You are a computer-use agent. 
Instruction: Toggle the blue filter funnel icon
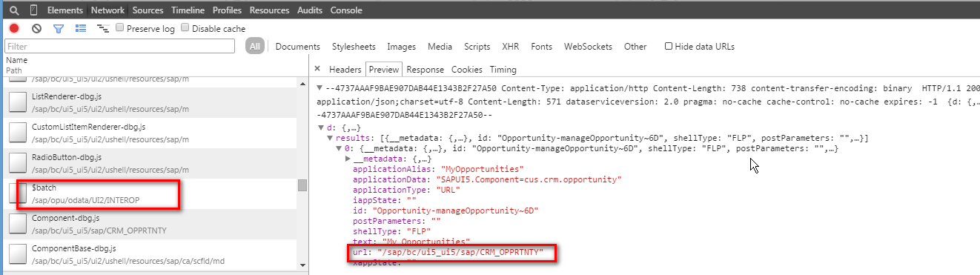click(x=59, y=29)
